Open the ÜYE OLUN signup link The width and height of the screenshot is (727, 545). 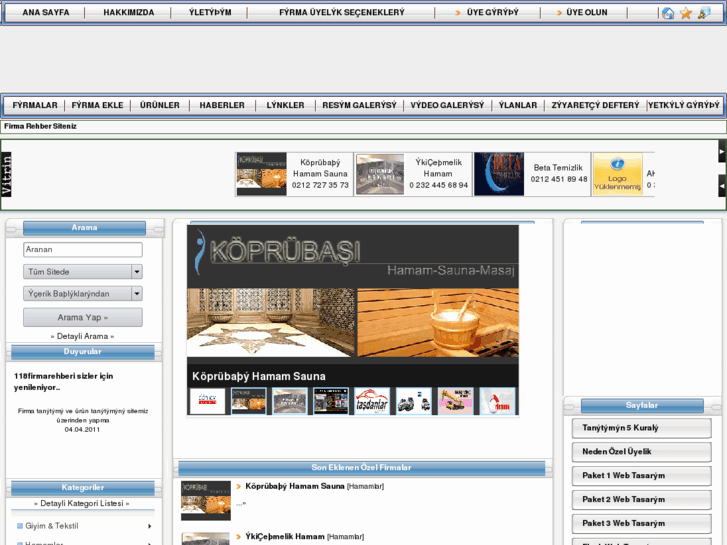[x=587, y=13]
